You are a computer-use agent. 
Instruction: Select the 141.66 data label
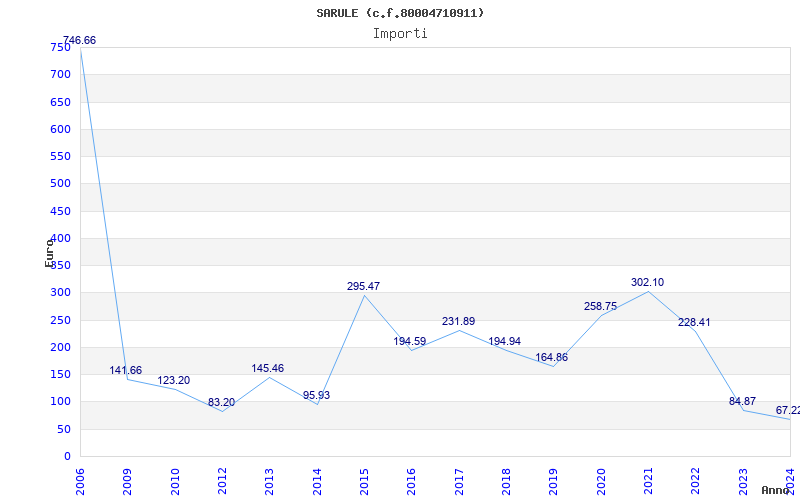[x=126, y=370]
